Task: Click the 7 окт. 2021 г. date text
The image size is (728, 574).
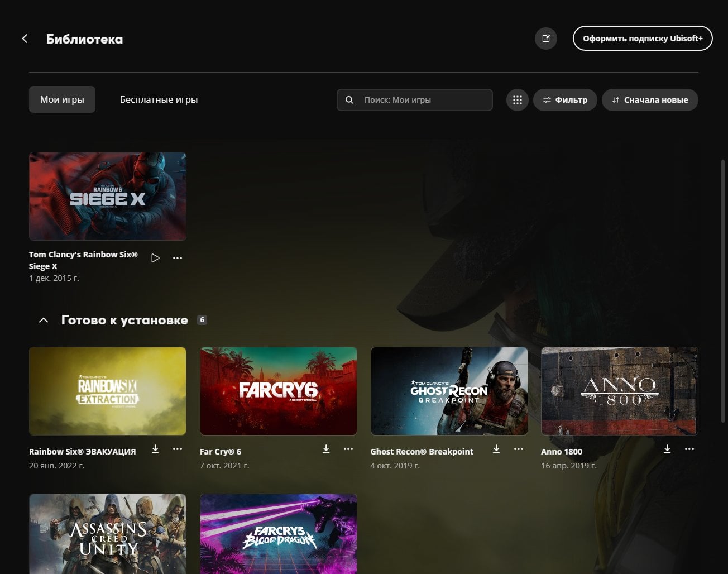Action: 224,466
